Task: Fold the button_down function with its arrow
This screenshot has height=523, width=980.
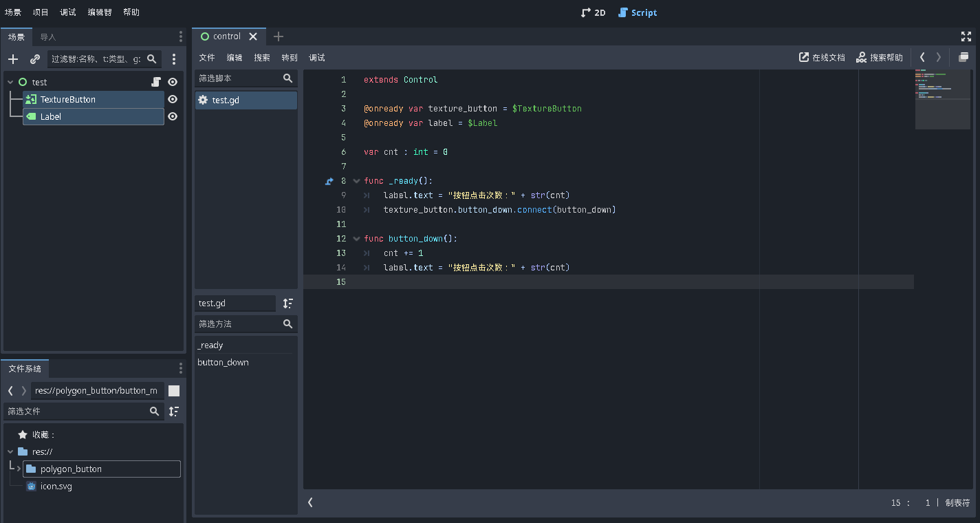Action: click(x=356, y=238)
